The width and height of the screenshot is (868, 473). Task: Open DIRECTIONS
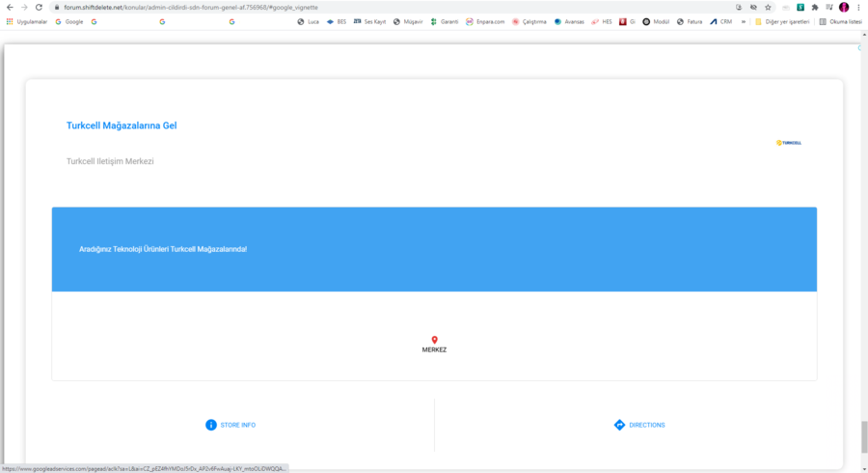(x=639, y=425)
